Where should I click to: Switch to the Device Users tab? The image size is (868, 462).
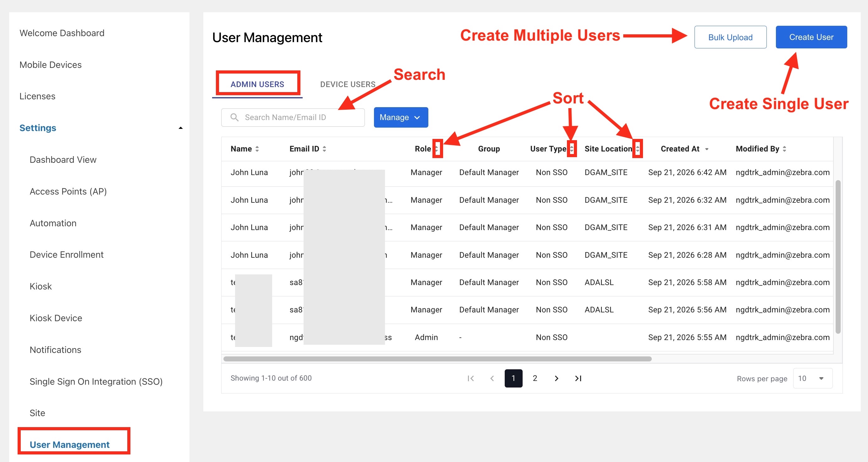point(347,84)
